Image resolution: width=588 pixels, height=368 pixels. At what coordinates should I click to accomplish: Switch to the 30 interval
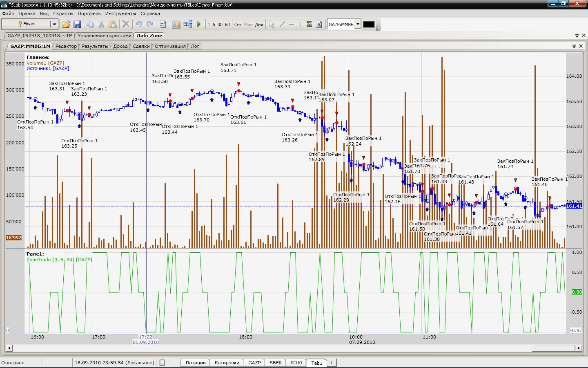click(x=220, y=25)
